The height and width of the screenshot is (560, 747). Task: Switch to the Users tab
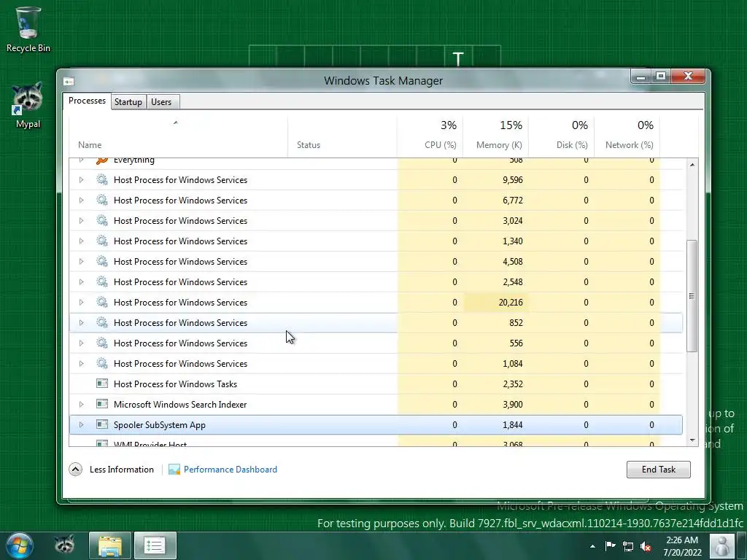(x=161, y=102)
